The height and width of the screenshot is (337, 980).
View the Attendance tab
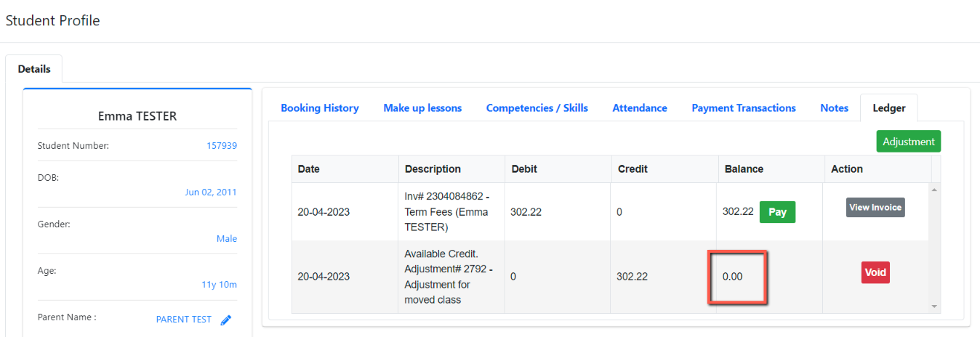pos(640,107)
